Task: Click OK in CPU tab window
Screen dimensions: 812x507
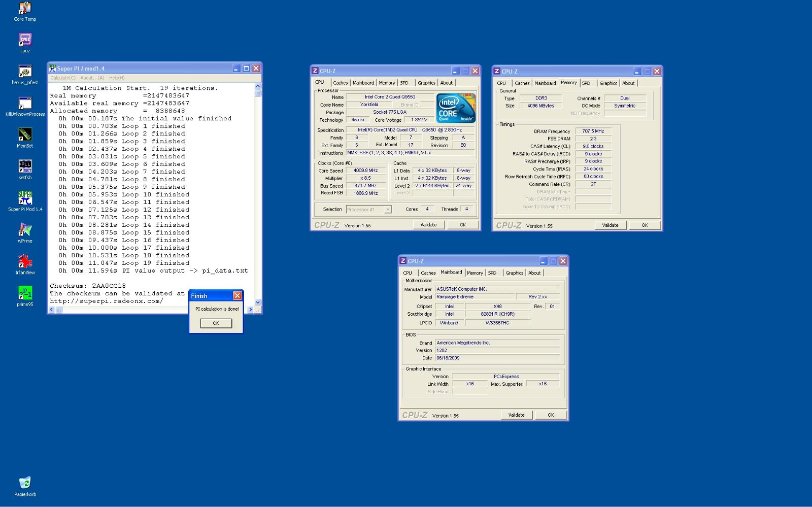Action: click(x=463, y=225)
